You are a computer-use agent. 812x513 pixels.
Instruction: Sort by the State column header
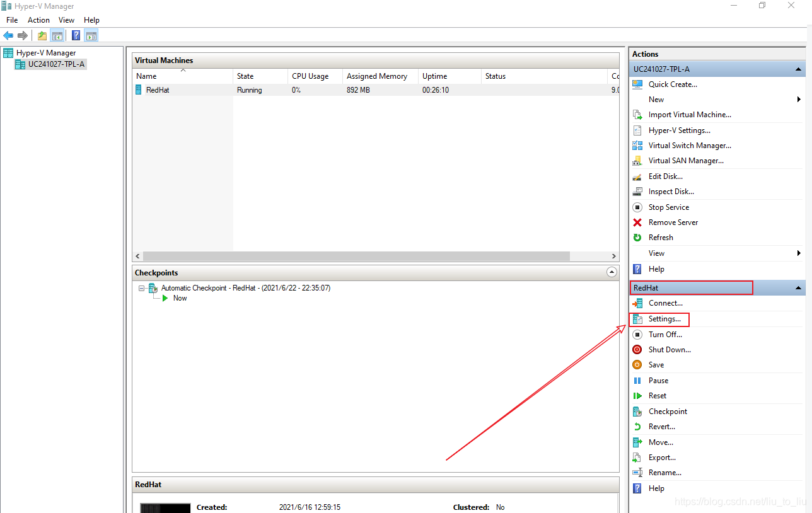click(260, 76)
